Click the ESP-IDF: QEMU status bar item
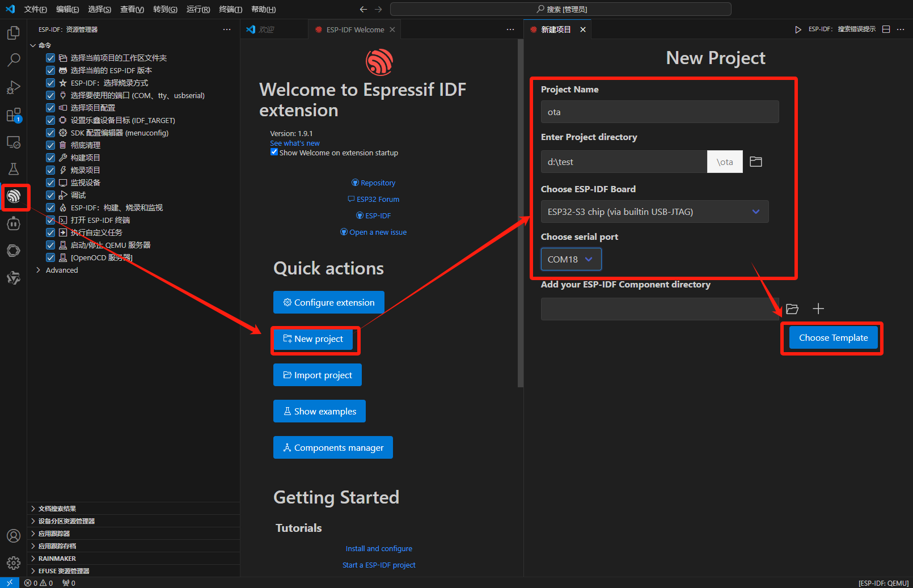 883,583
